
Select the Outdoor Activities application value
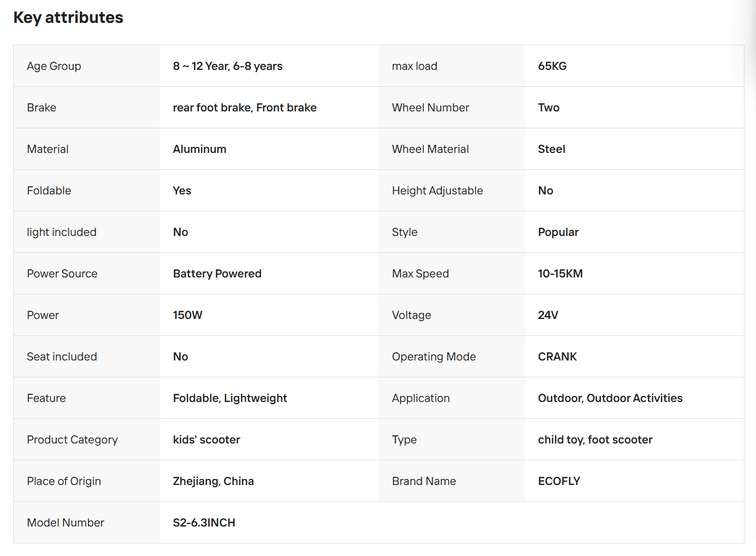point(610,398)
